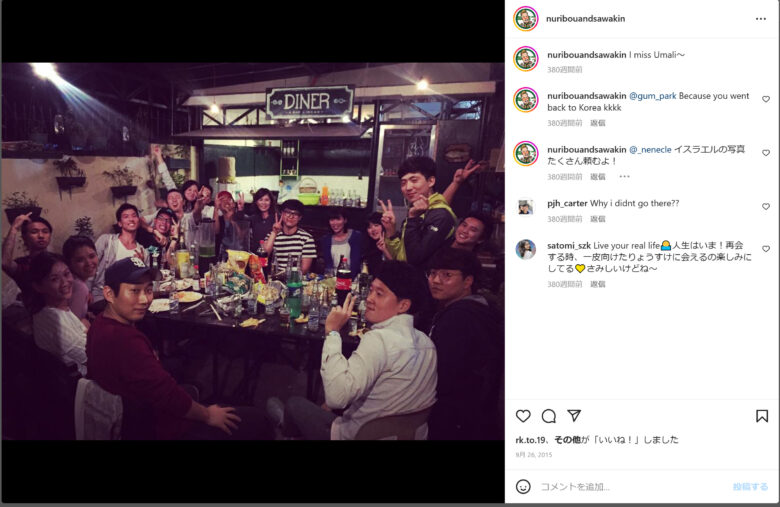Open the nuribouandsawakin profile from header username
The image size is (780, 507).
[585, 19]
